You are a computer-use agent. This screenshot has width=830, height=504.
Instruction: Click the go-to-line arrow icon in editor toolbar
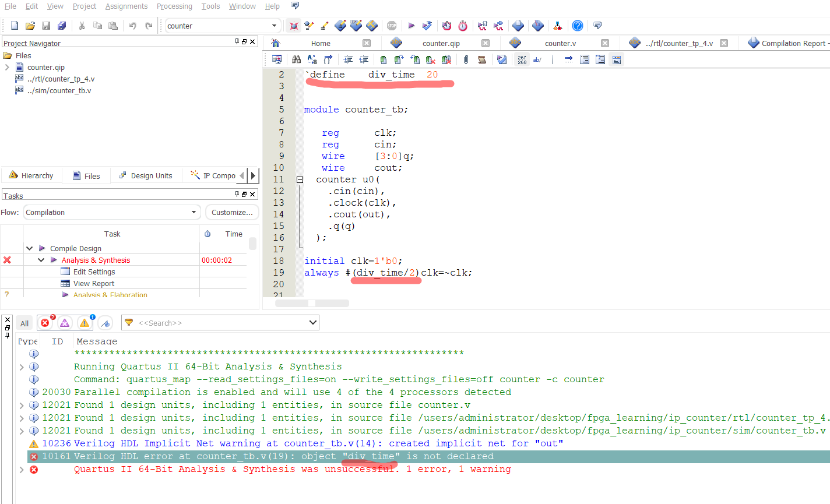(568, 59)
